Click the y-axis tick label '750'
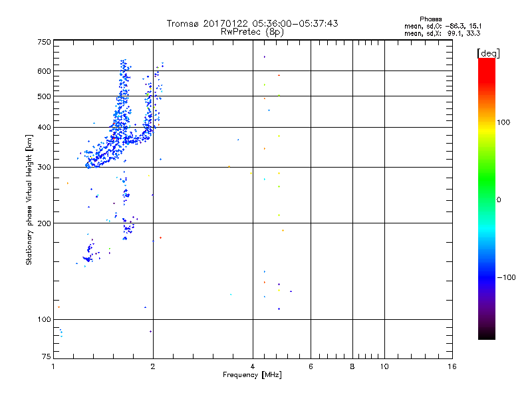Image resolution: width=532 pixels, height=399 pixels. [44, 42]
